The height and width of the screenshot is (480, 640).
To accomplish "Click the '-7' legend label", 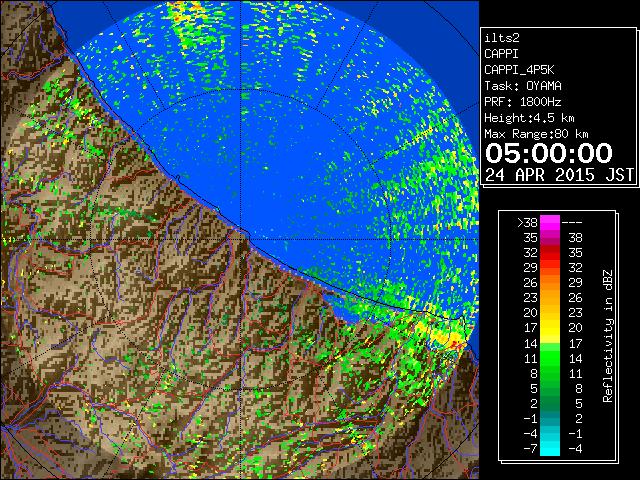I will (x=530, y=448).
